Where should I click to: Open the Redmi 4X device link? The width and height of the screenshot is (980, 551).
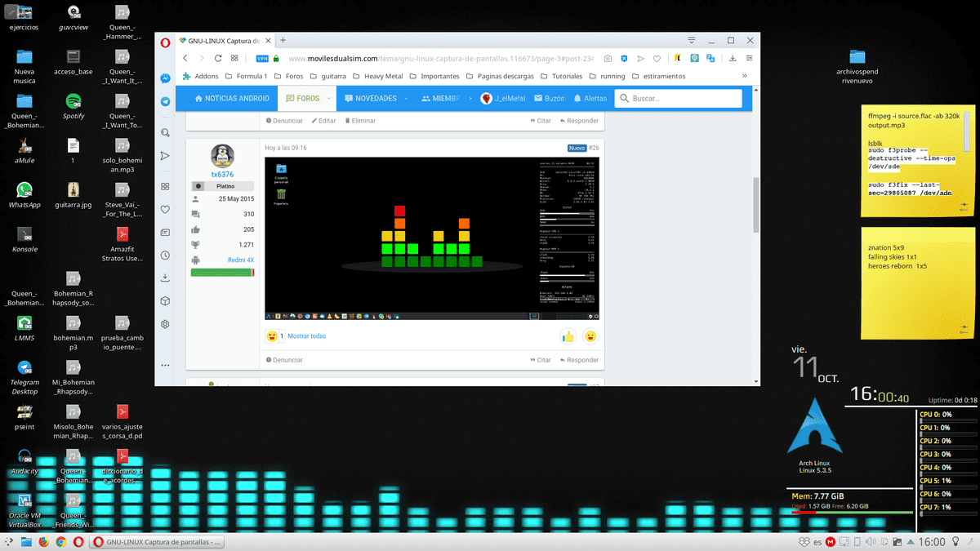pos(241,260)
